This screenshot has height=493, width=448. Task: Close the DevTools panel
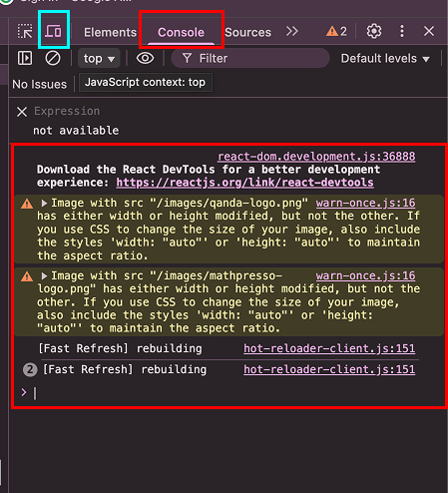tap(429, 31)
